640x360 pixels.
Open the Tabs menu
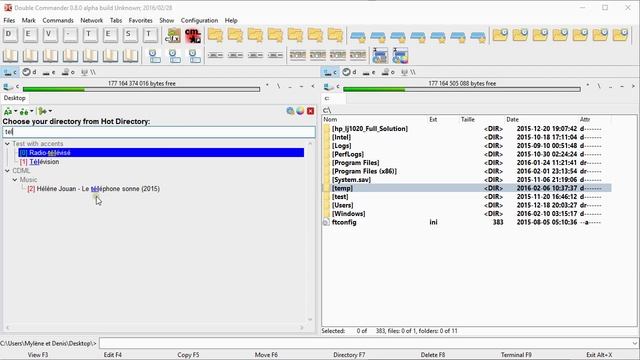[x=116, y=20]
